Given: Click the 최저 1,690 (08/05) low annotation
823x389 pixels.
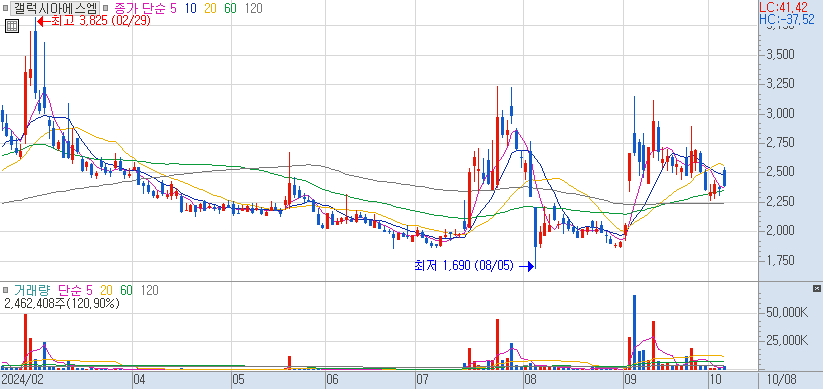Looking at the screenshot, I should pos(475,266).
